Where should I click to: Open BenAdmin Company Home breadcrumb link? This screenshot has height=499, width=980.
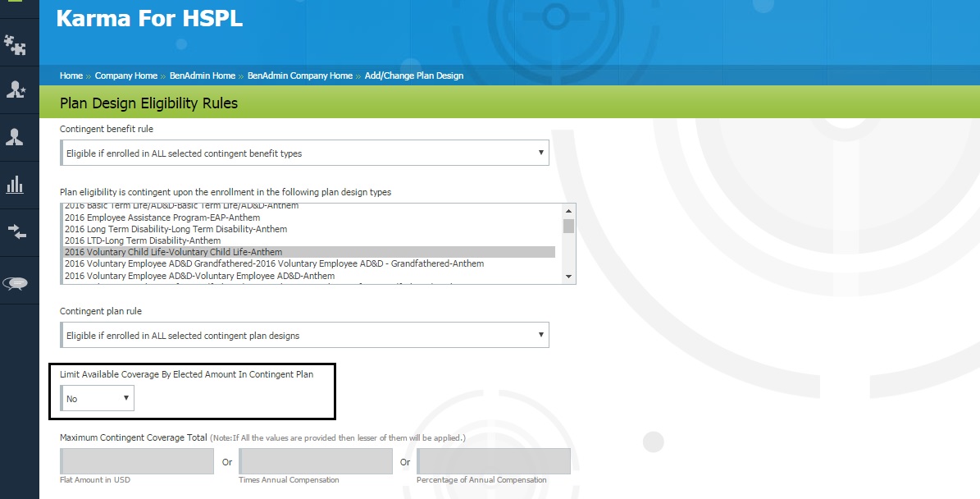click(x=299, y=76)
